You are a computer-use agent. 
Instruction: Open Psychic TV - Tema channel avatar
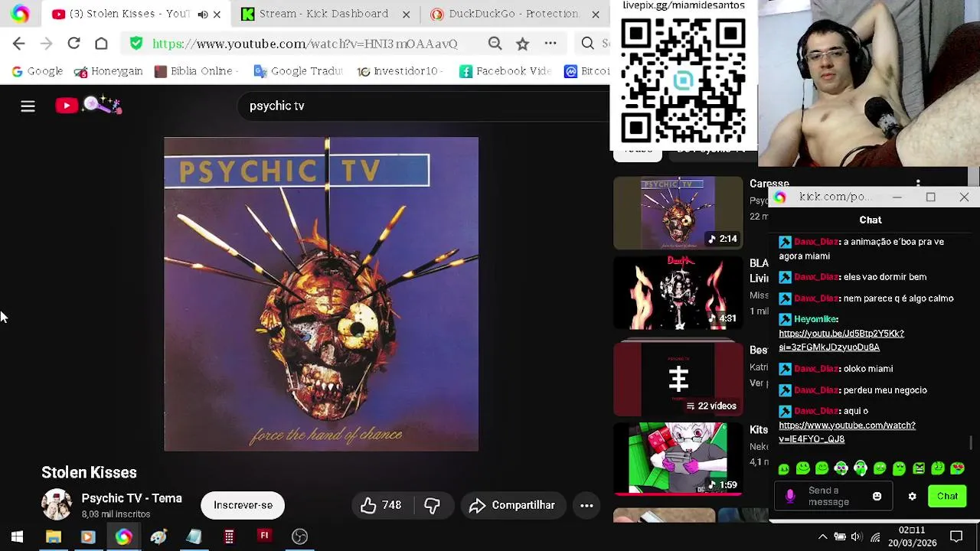pos(57,505)
